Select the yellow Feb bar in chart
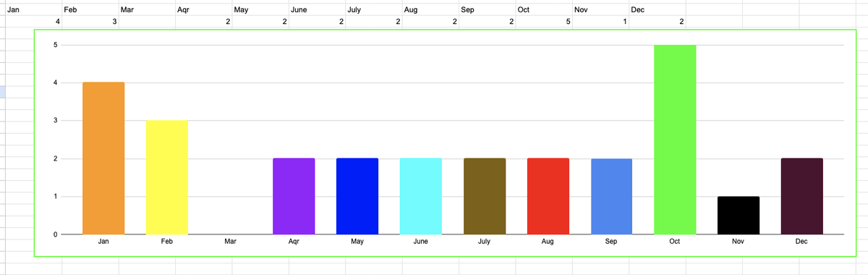This screenshot has width=868, height=275. click(x=167, y=177)
